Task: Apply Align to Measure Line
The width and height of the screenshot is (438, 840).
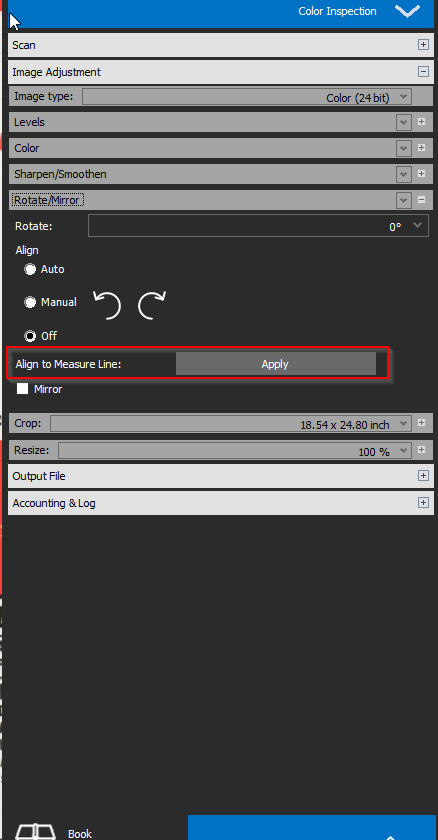Action: pyautogui.click(x=275, y=364)
